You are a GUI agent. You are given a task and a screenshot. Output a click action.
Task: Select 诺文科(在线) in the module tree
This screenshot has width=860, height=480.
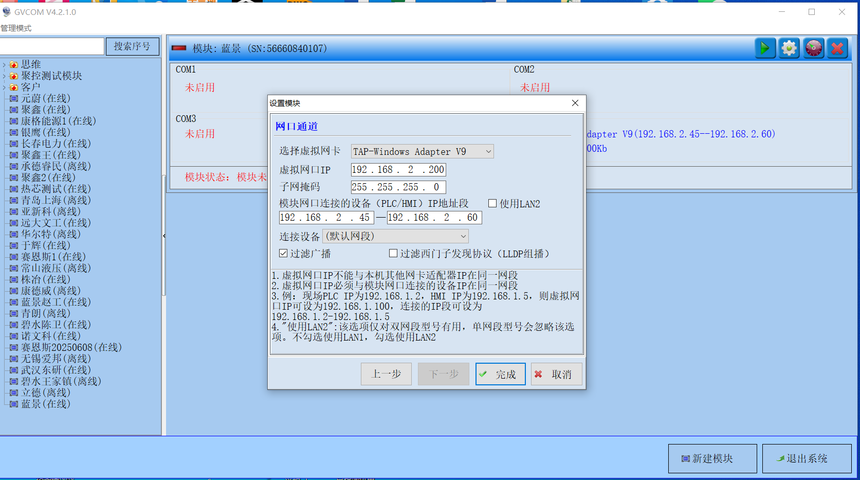[x=50, y=336]
